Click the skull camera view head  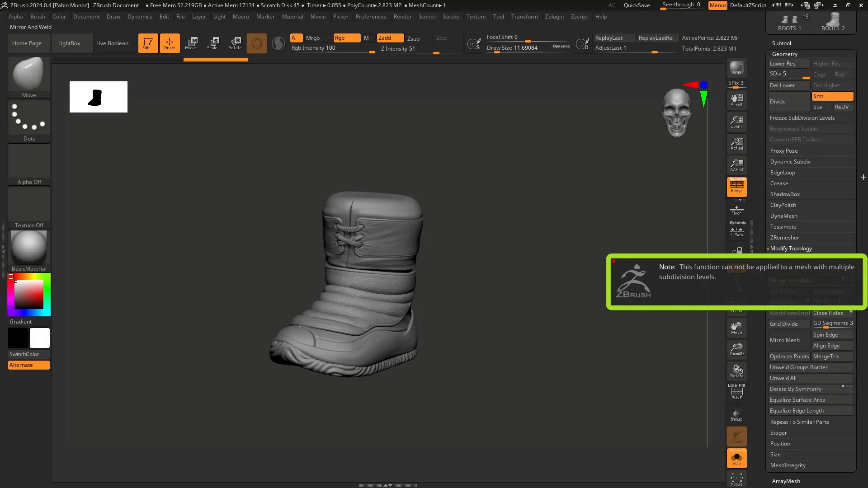click(677, 113)
